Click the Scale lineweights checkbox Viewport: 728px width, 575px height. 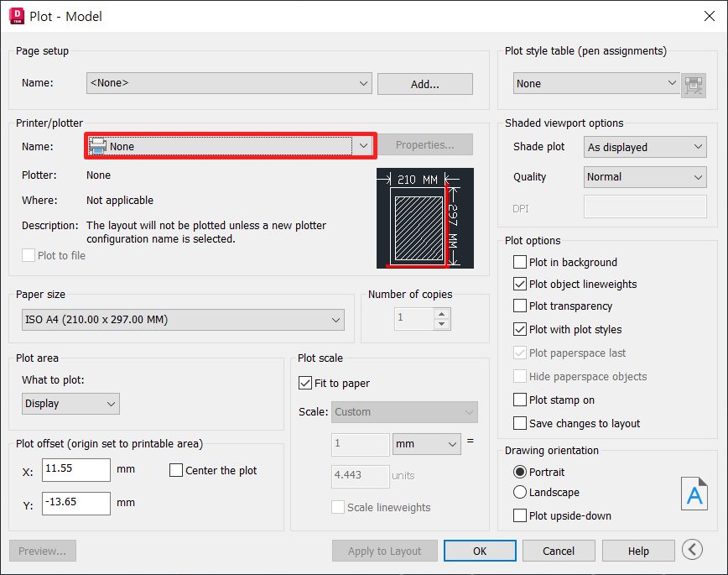click(338, 507)
